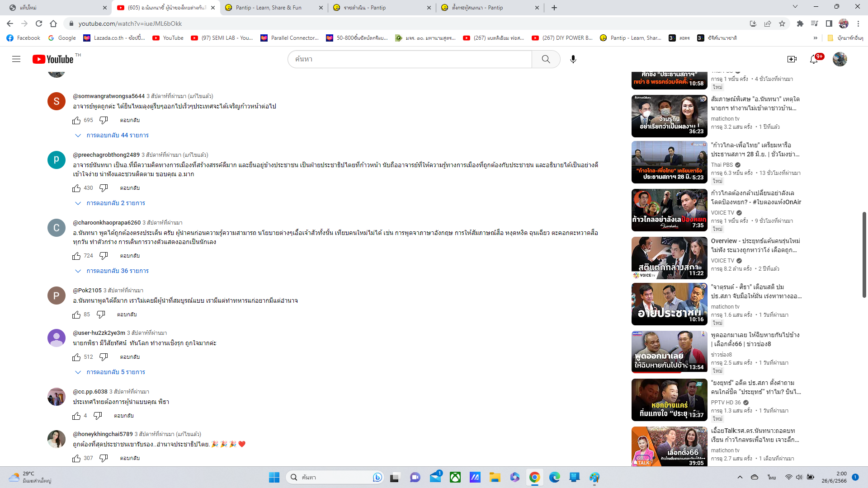Image resolution: width=868 pixels, height=488 pixels.
Task: Open the Windows Start menu
Action: coord(274,477)
